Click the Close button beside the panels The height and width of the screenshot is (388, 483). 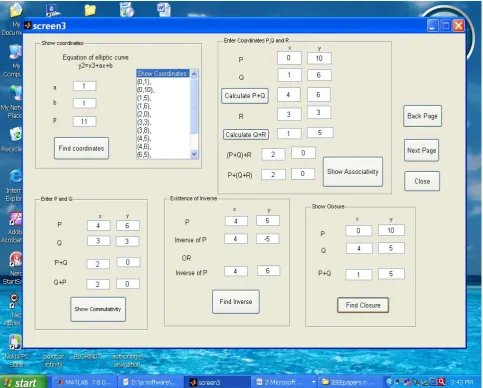coord(422,181)
